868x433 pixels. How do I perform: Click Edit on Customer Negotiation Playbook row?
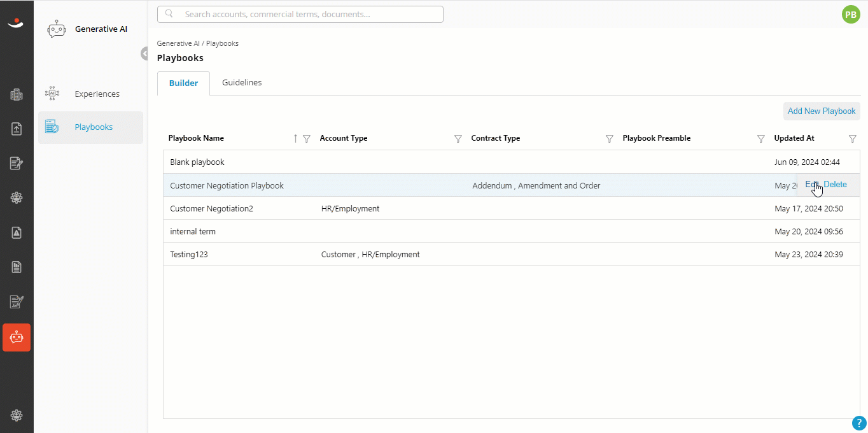[x=813, y=185]
